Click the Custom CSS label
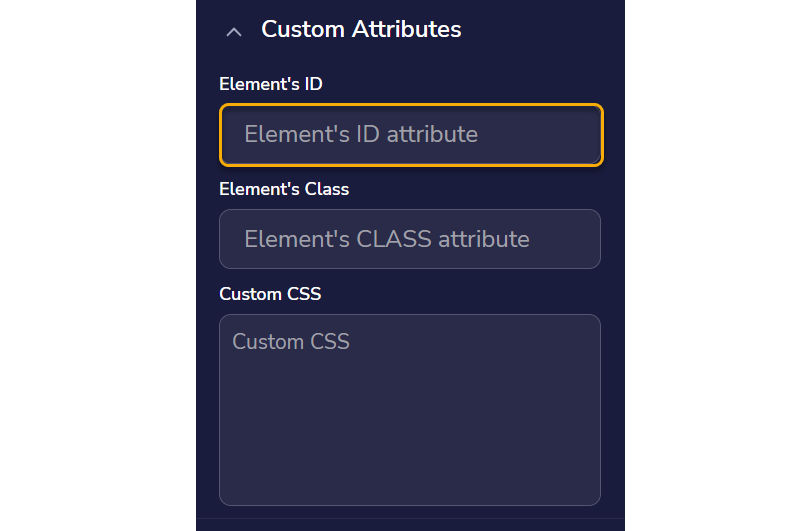This screenshot has height=531, width=805. coord(270,294)
